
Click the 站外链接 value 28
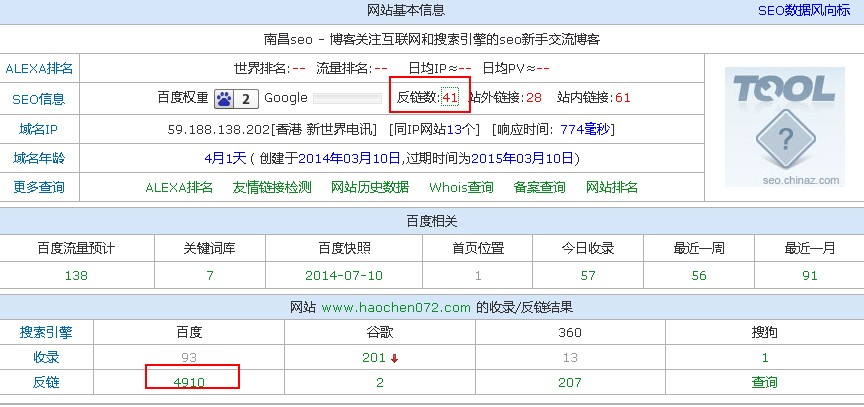click(x=534, y=98)
